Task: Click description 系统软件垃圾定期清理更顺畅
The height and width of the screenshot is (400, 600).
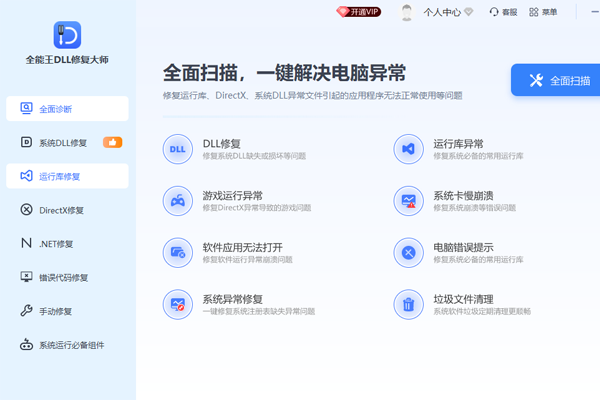Action: point(482,312)
